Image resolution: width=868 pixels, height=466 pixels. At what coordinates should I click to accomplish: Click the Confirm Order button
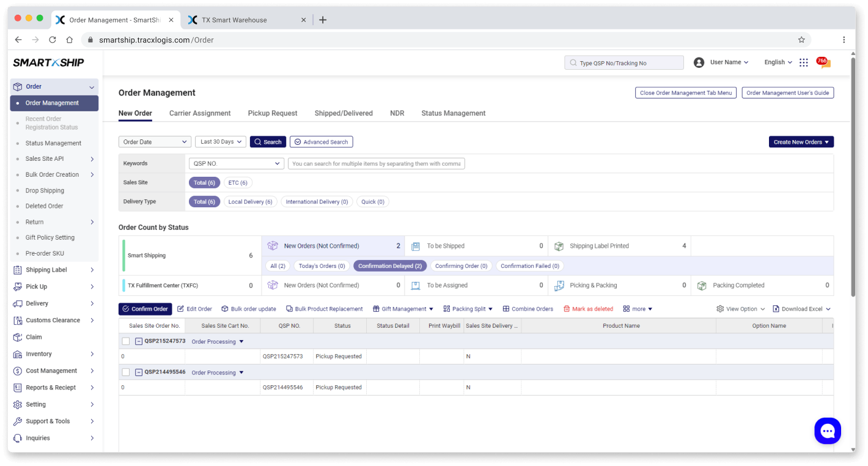(145, 309)
